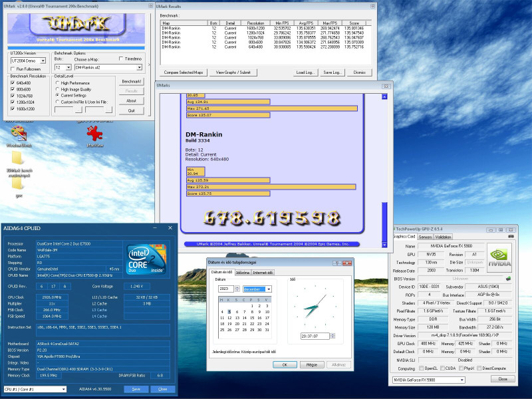Click the BIOS save chip icon in GPU-Z
The image size is (532, 399).
pyautogui.click(x=508, y=279)
